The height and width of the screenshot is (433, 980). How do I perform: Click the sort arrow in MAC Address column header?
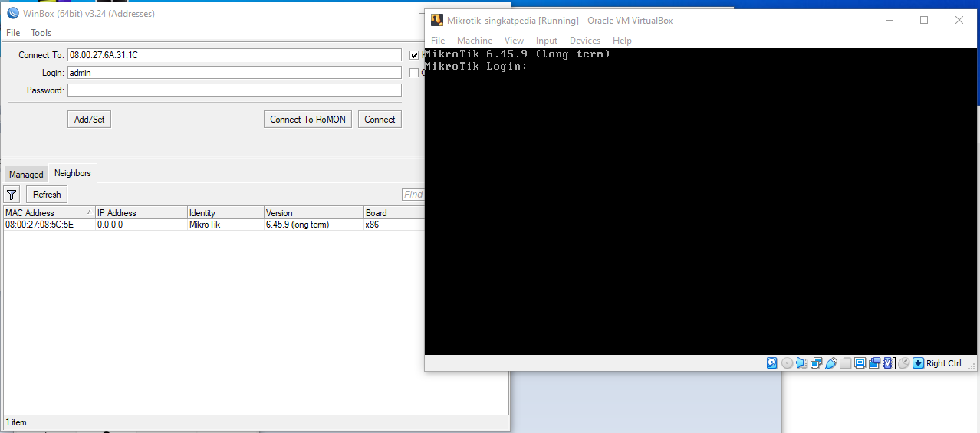pos(88,212)
